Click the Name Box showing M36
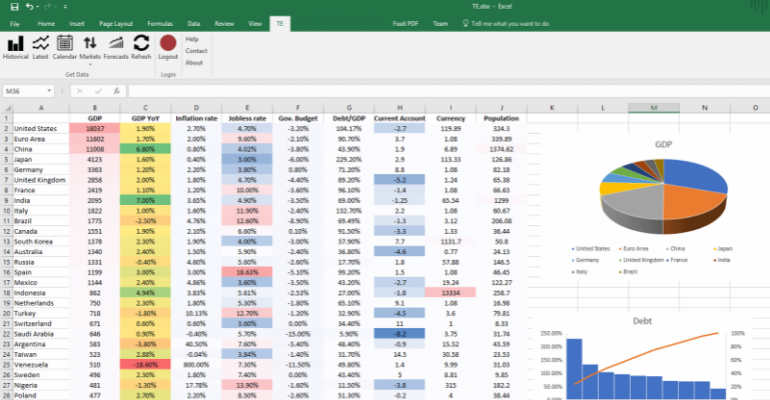The height and width of the screenshot is (400, 770). [x=25, y=91]
